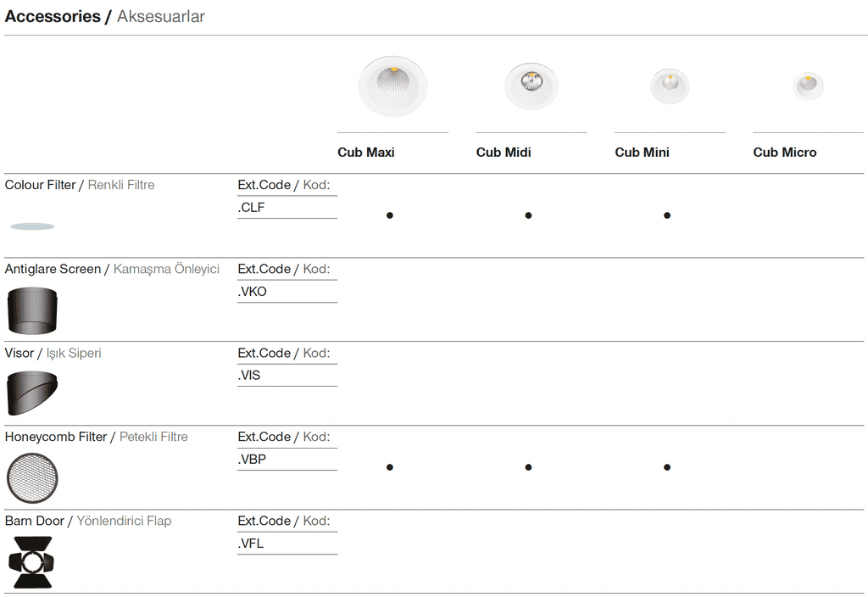Click the Cub Maxi column heading
This screenshot has height=597, width=868.
pyautogui.click(x=366, y=153)
